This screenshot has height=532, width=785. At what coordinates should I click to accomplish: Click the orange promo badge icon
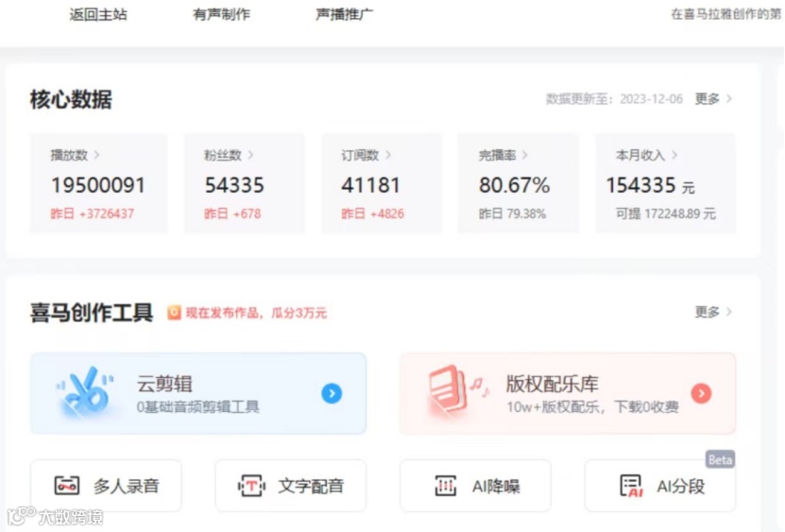(x=174, y=313)
